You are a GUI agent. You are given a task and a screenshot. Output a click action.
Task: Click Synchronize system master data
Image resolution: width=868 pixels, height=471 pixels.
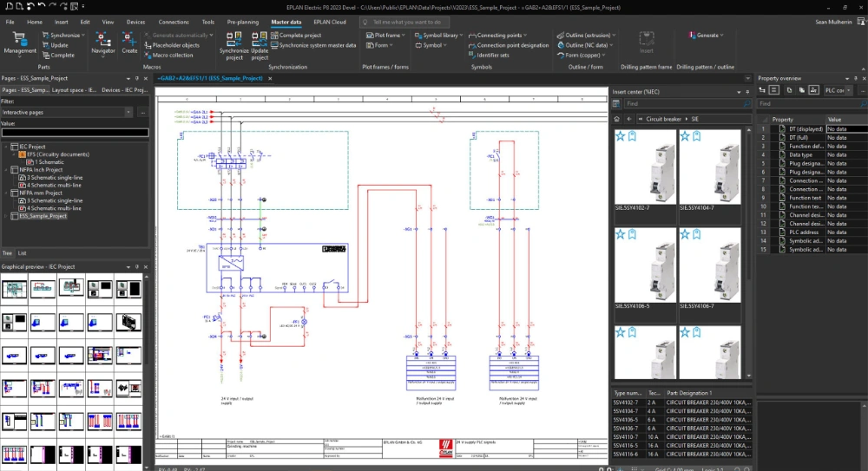tap(318, 45)
